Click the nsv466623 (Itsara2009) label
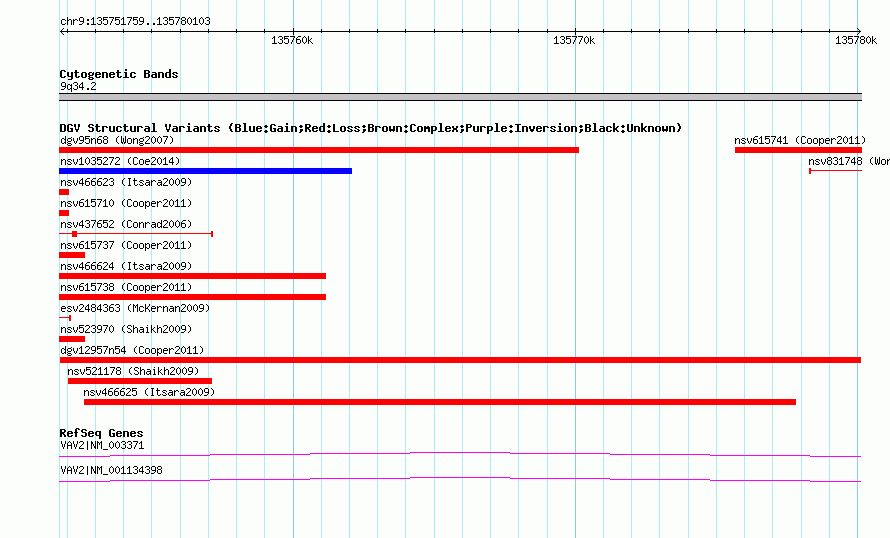Image resolution: width=890 pixels, height=538 pixels. point(126,182)
